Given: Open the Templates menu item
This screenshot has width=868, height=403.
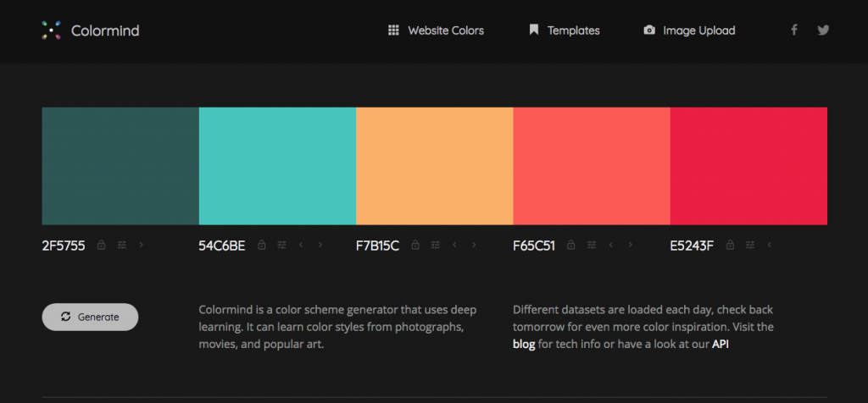Looking at the screenshot, I should click(x=574, y=30).
